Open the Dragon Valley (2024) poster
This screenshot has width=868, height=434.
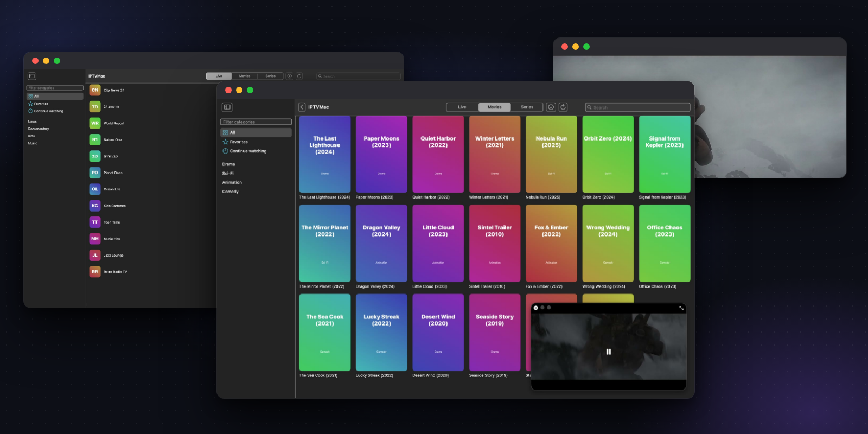(381, 243)
